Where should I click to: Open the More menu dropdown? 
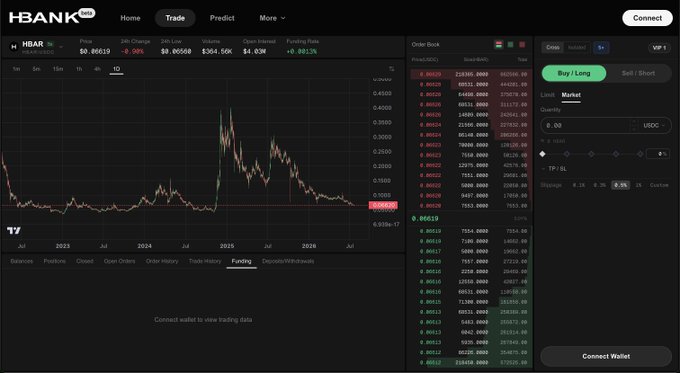(272, 18)
